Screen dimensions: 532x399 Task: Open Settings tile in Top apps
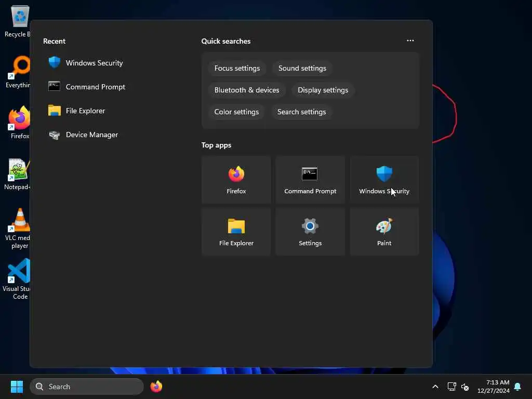310,232
